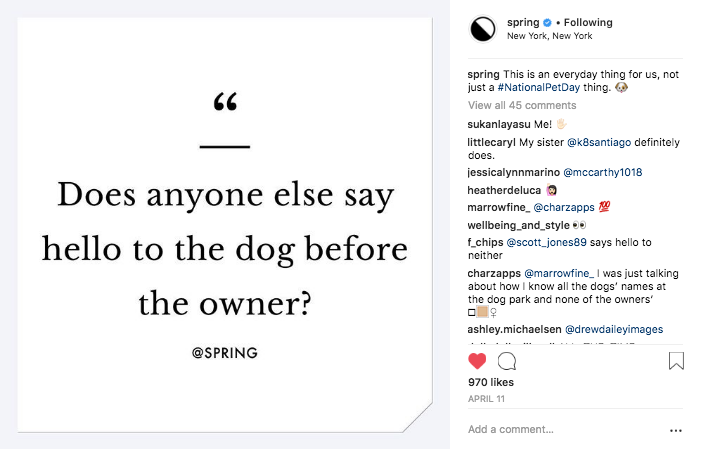Image resolution: width=701 pixels, height=449 pixels.
Task: Click the blue verified badge
Action: click(x=547, y=23)
